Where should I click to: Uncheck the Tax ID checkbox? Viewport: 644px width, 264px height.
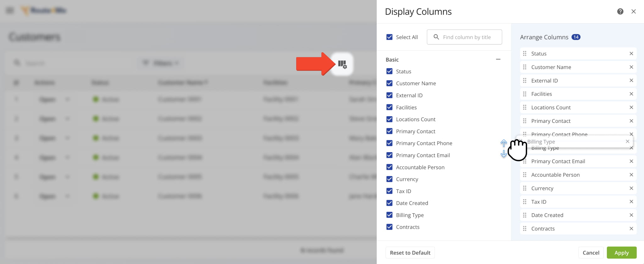(x=389, y=191)
